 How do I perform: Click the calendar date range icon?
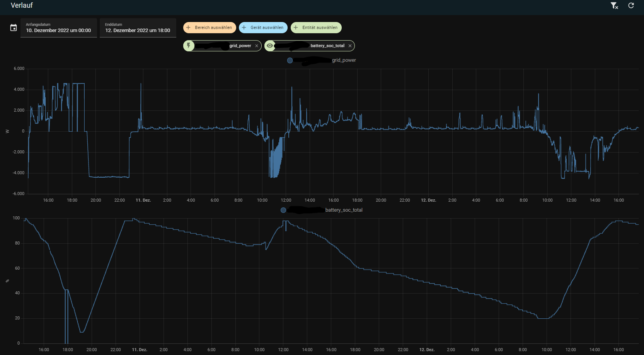click(x=14, y=28)
